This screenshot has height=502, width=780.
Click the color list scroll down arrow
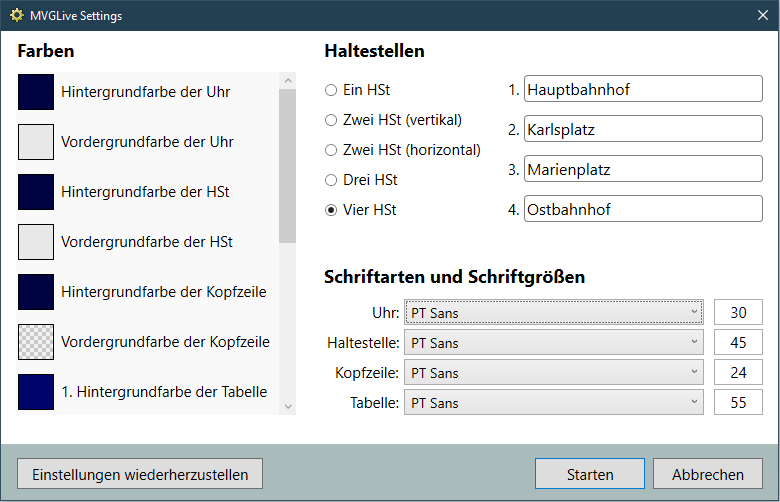pyautogui.click(x=288, y=406)
